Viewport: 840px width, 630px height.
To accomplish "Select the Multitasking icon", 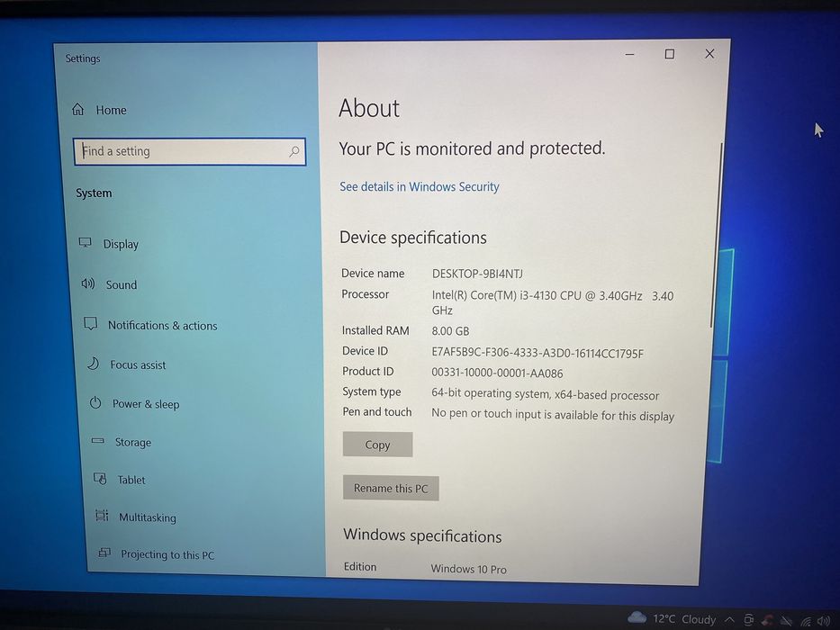I will coord(102,516).
